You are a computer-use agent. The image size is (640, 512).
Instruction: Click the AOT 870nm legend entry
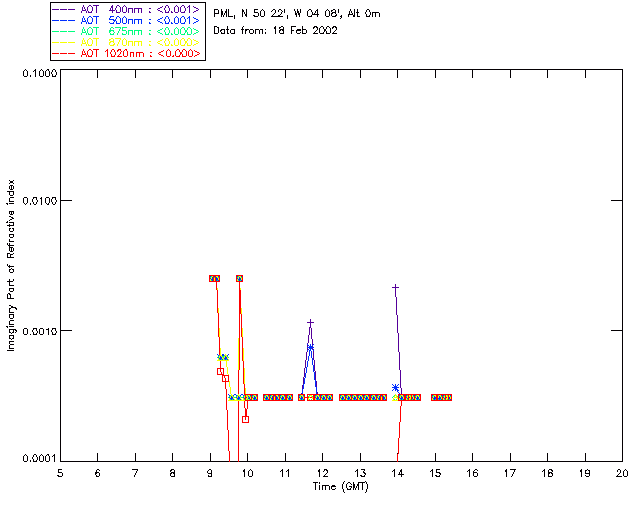127,42
